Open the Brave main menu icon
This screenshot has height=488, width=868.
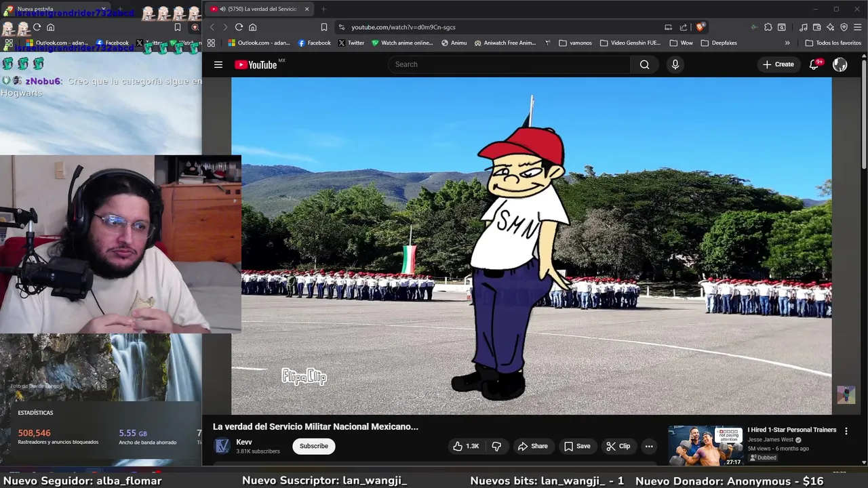pyautogui.click(x=857, y=27)
